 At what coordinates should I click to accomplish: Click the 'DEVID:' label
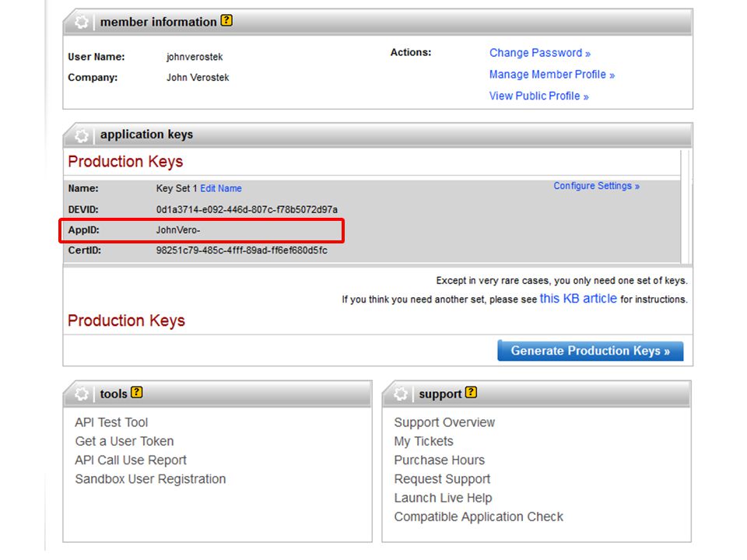(x=83, y=209)
